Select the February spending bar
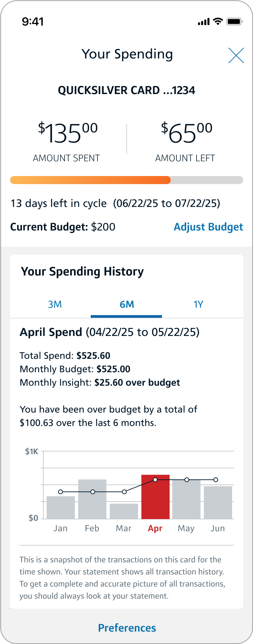The width and height of the screenshot is (253, 644). click(92, 499)
